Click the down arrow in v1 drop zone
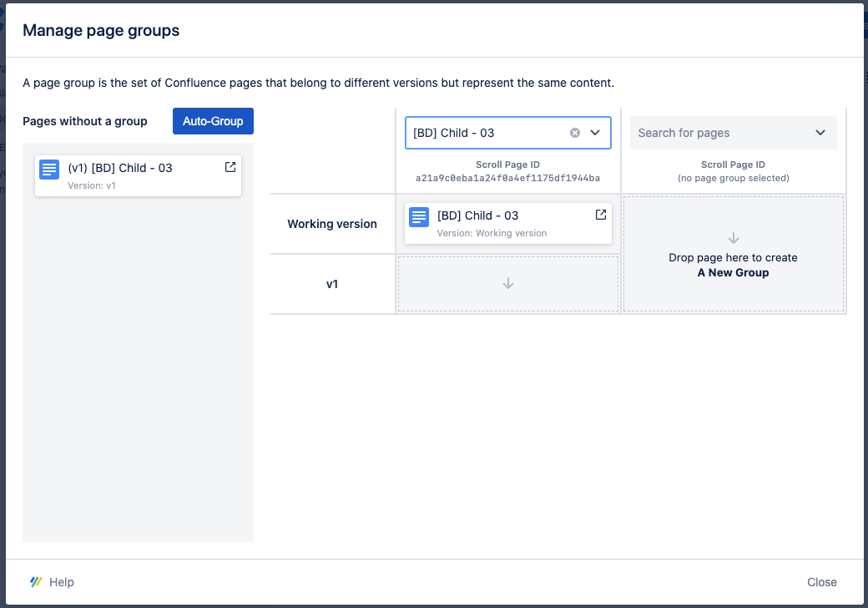 tap(507, 284)
